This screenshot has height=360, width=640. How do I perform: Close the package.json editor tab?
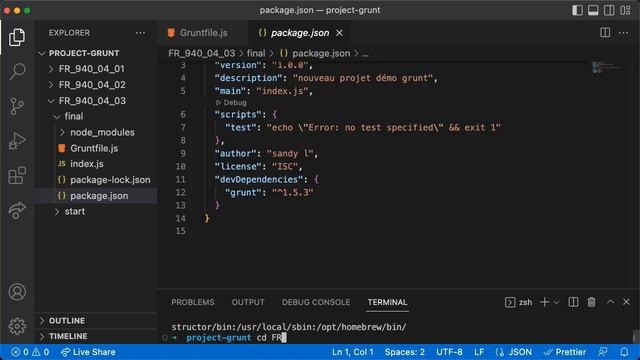pyautogui.click(x=340, y=33)
